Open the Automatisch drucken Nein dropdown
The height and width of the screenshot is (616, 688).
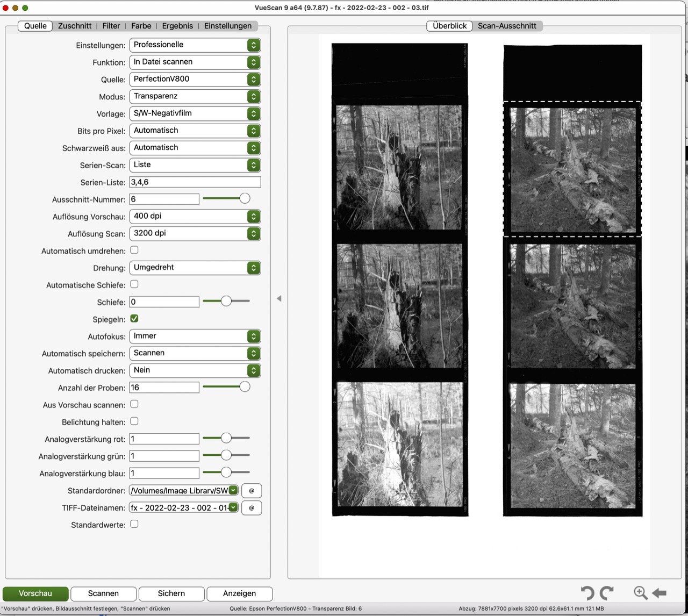tap(195, 371)
